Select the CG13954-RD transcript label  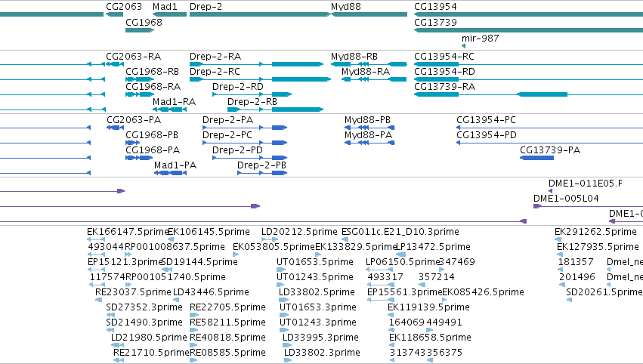444,72
